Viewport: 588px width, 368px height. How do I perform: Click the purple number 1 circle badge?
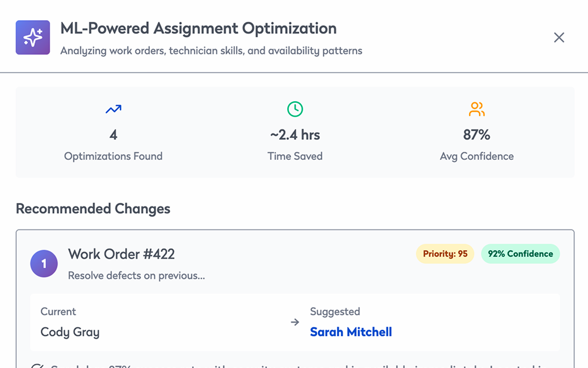44,264
